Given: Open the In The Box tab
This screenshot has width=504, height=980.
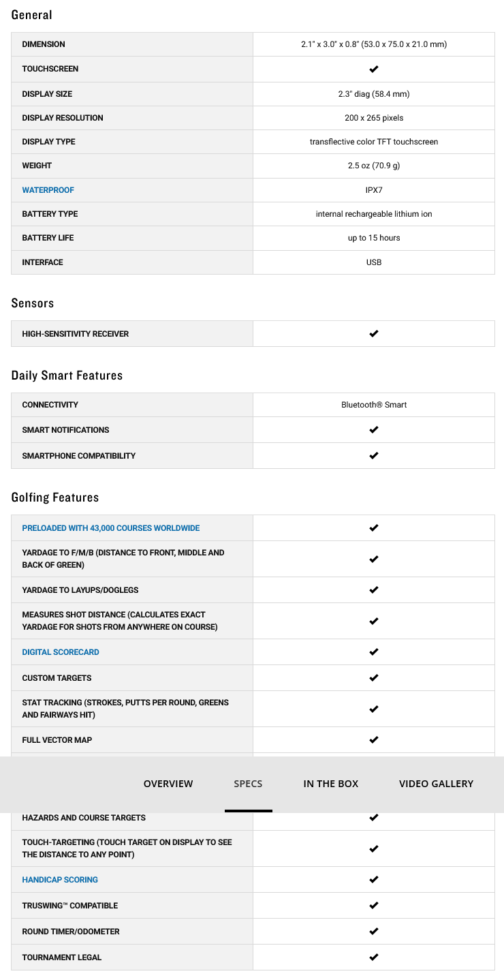Looking at the screenshot, I should click(x=330, y=784).
